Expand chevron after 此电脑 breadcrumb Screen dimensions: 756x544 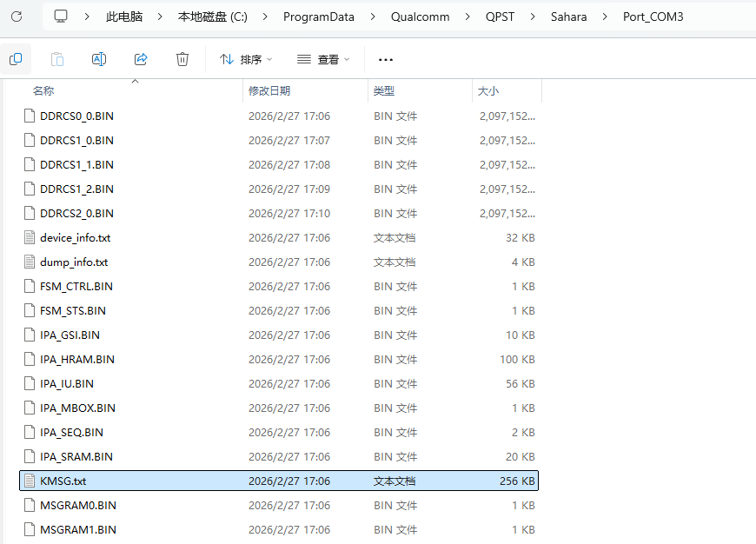(x=160, y=17)
